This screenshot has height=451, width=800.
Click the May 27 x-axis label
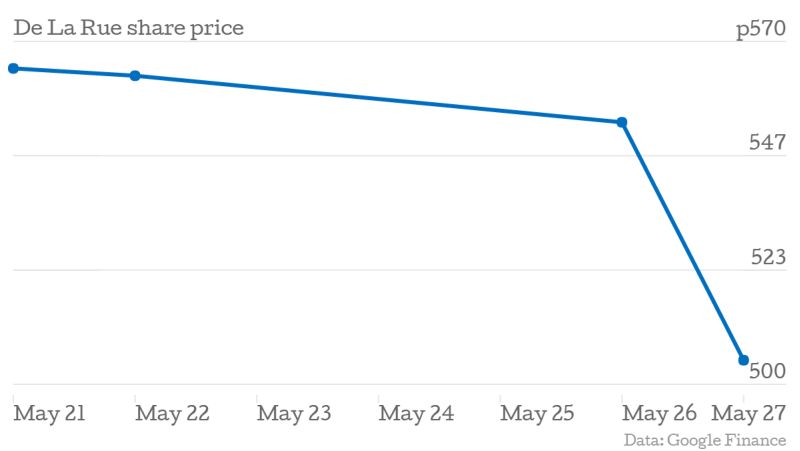(749, 413)
